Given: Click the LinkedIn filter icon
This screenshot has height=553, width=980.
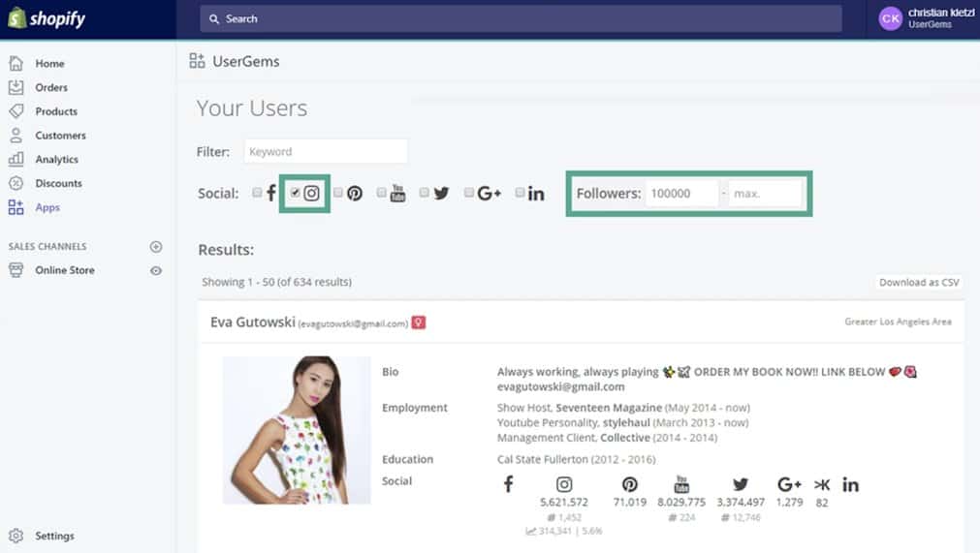Looking at the screenshot, I should click(536, 194).
